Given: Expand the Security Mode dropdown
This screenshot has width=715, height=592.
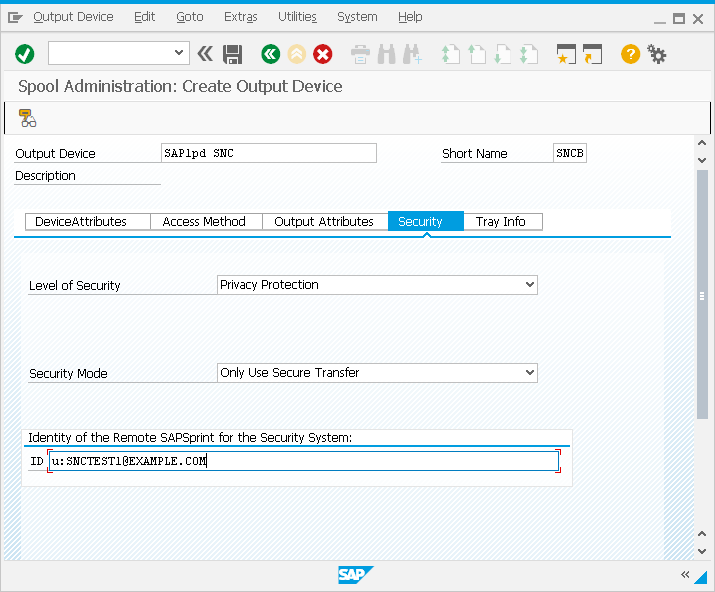Looking at the screenshot, I should (x=529, y=373).
